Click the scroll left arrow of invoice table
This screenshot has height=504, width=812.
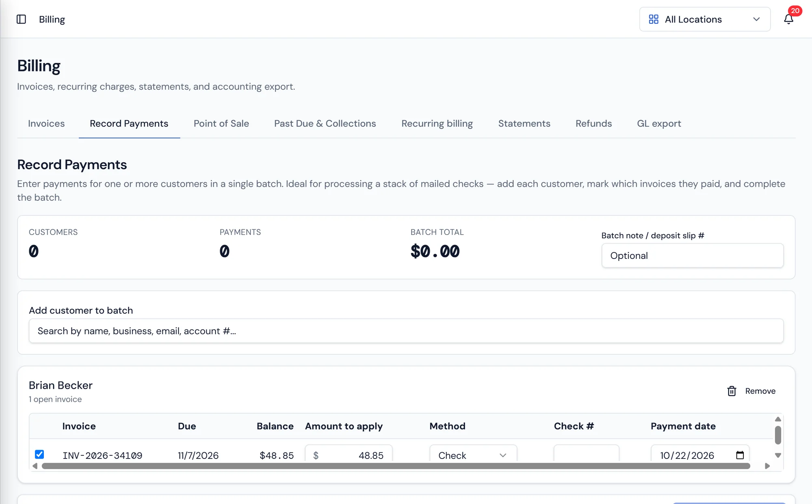pos(35,466)
